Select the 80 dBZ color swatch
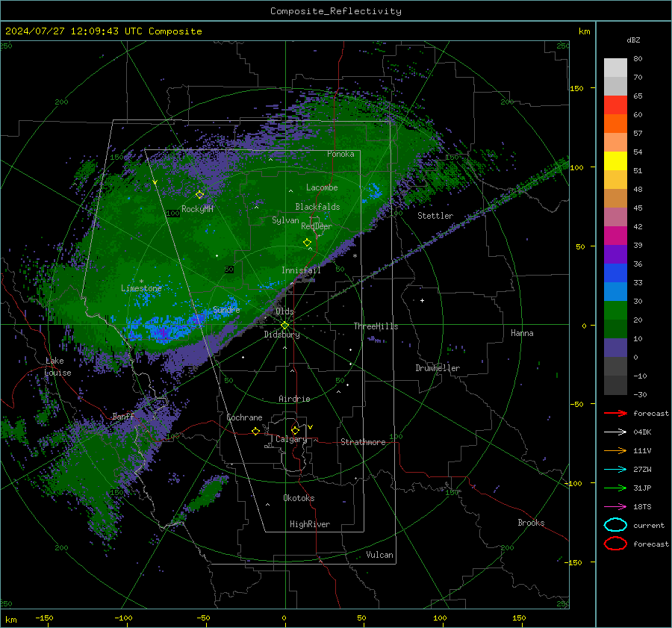This screenshot has width=672, height=628. 615,67
